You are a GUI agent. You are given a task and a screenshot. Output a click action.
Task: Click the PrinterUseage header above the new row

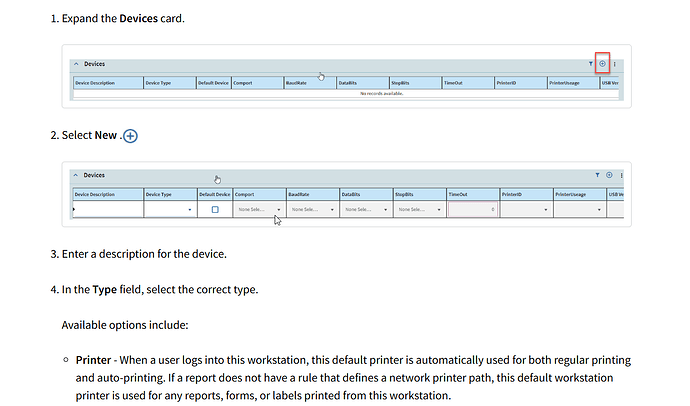coord(580,194)
